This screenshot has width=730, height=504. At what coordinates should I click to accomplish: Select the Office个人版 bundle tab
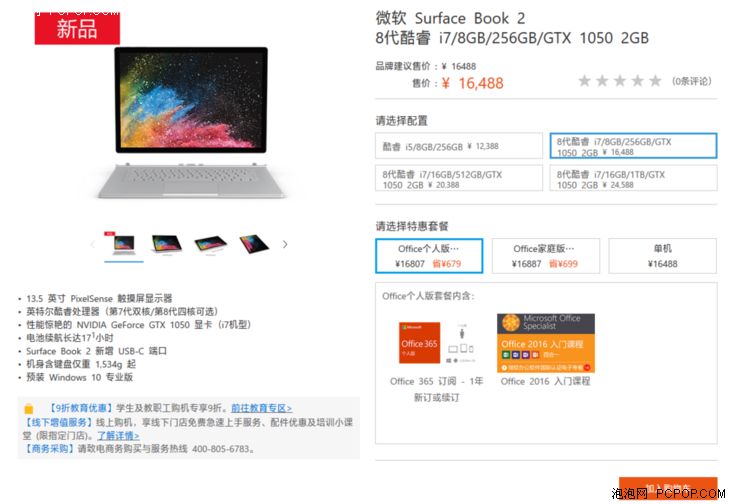click(429, 256)
